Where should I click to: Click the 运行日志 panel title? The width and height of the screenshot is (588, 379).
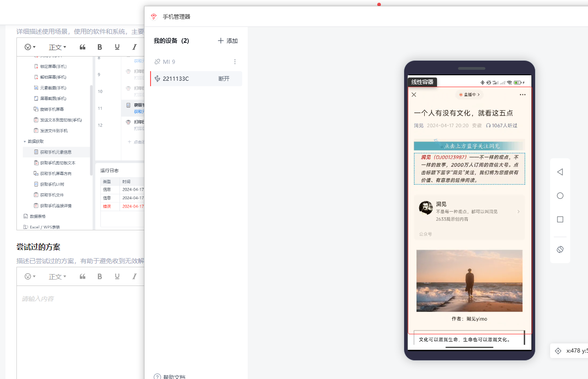point(109,171)
